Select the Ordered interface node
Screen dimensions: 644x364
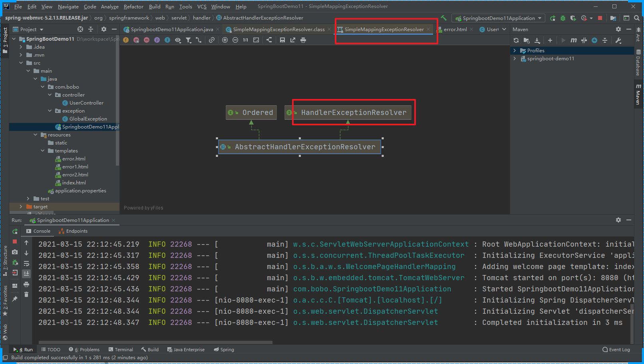coord(251,113)
